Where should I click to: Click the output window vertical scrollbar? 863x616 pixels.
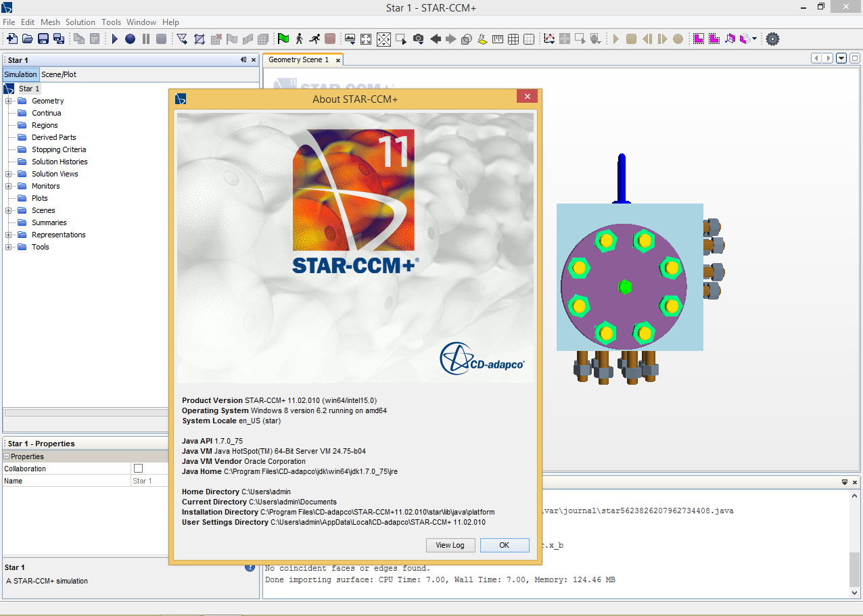[854, 569]
